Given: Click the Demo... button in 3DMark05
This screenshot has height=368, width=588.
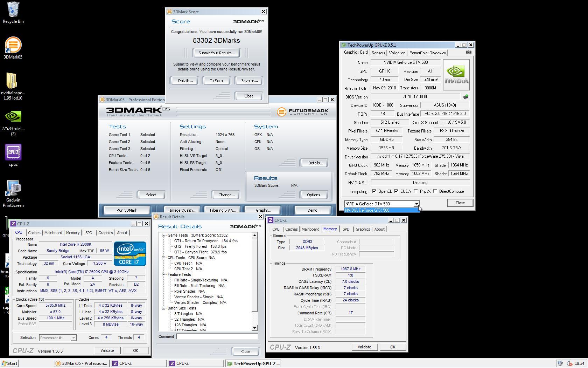Looking at the screenshot, I should (x=314, y=210).
